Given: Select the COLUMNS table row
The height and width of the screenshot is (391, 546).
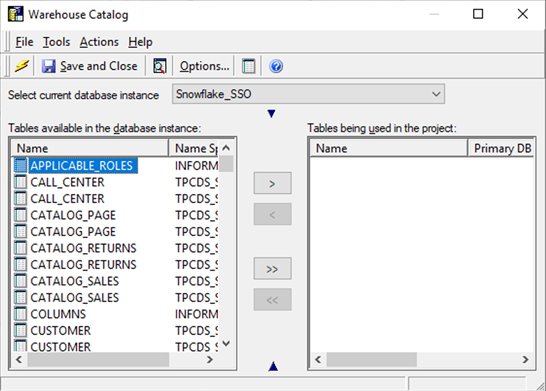Looking at the screenshot, I should [x=58, y=314].
